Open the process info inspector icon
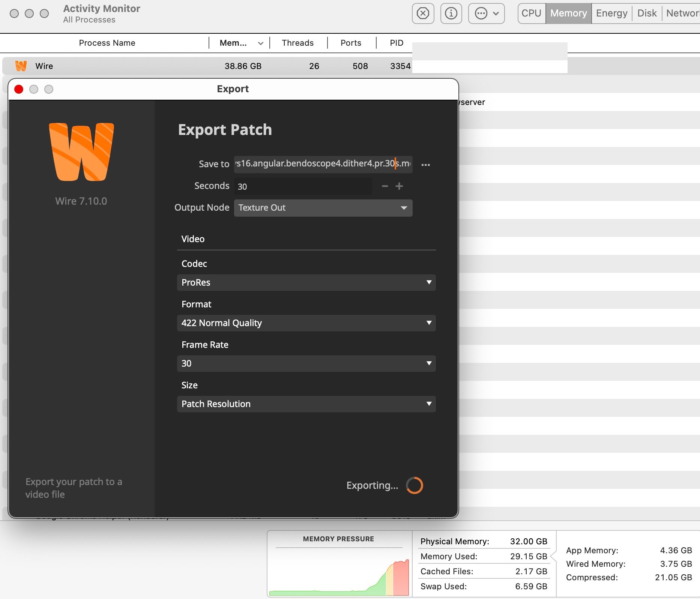Screen dimensions: 700x599 point(451,13)
